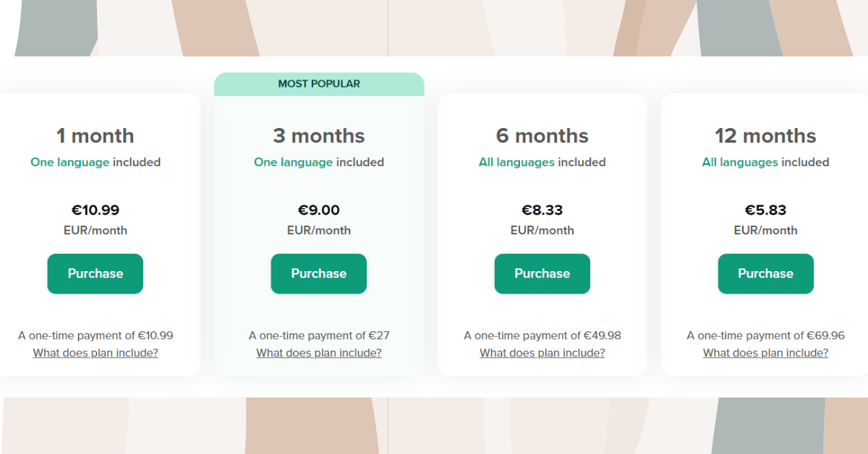Select the 3 months plan heading
The image size is (868, 454).
click(x=319, y=136)
